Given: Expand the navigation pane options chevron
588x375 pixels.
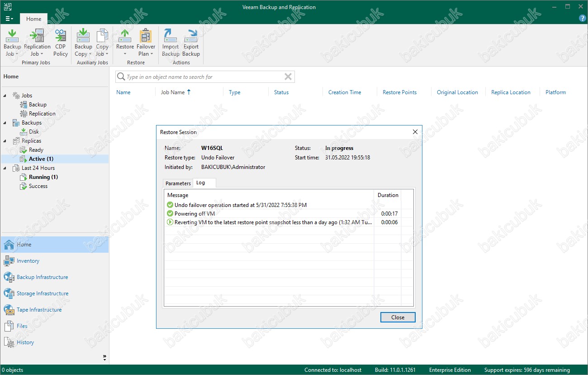Looking at the screenshot, I should click(104, 358).
